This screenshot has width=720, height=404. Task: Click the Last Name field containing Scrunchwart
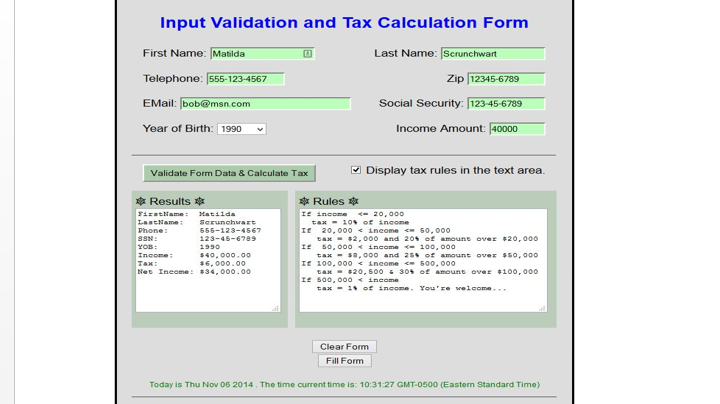click(493, 54)
